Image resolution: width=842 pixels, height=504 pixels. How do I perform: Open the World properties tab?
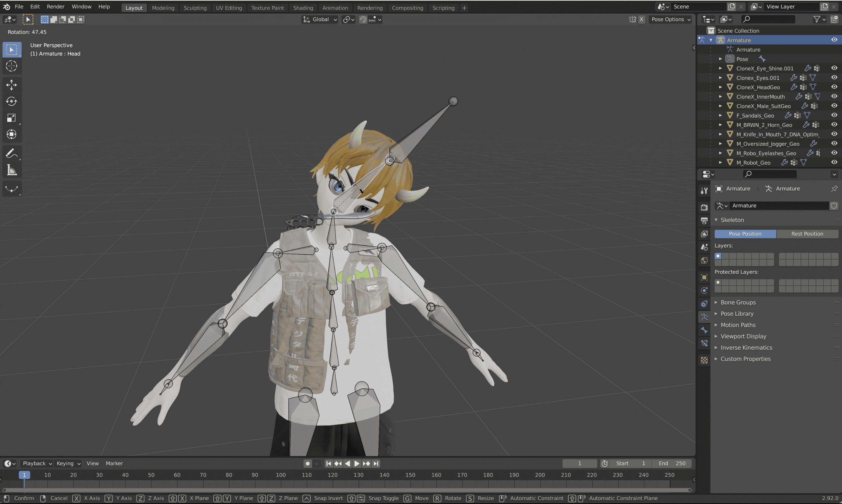704,260
